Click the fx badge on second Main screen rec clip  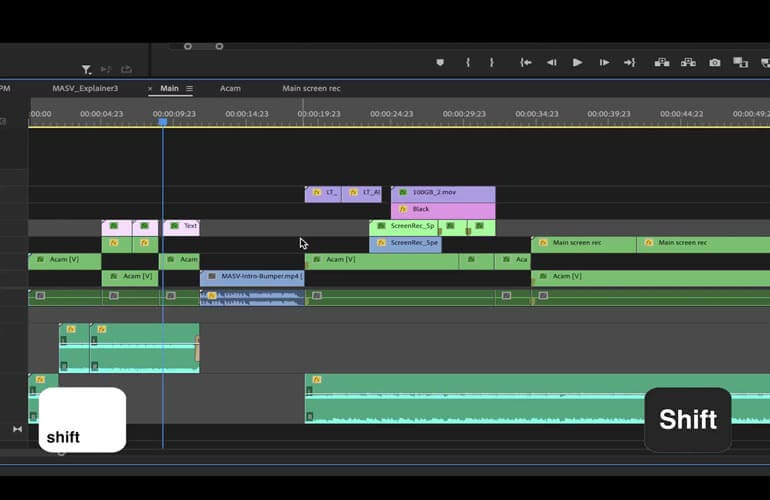click(x=649, y=243)
